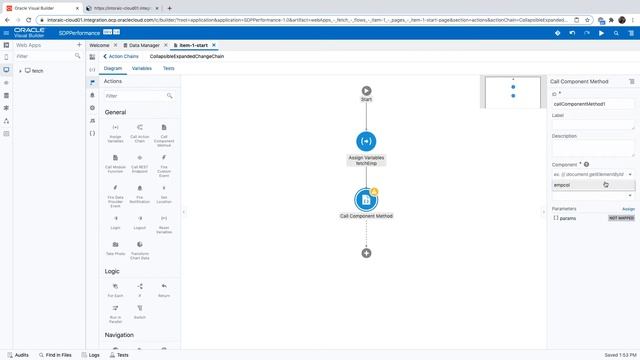Screen dimensions: 640x360
Task: Expand the fetch web app tree node
Action: pos(20,71)
